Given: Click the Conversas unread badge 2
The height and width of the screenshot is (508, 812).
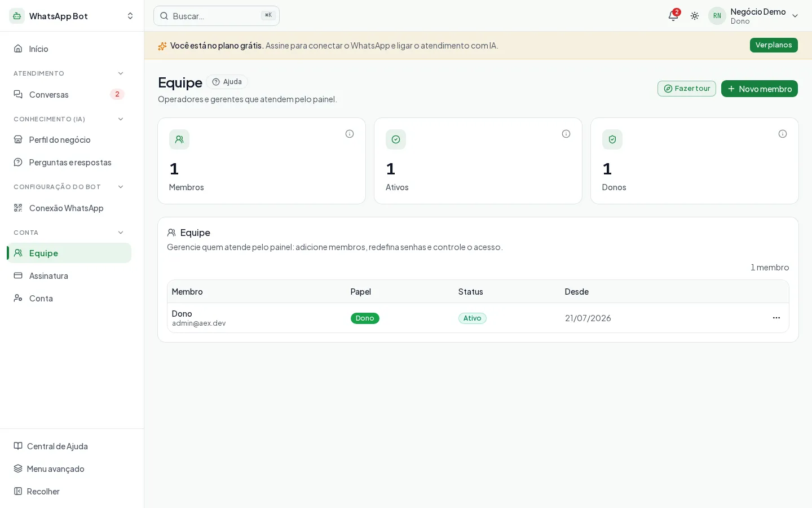Looking at the screenshot, I should pyautogui.click(x=117, y=94).
